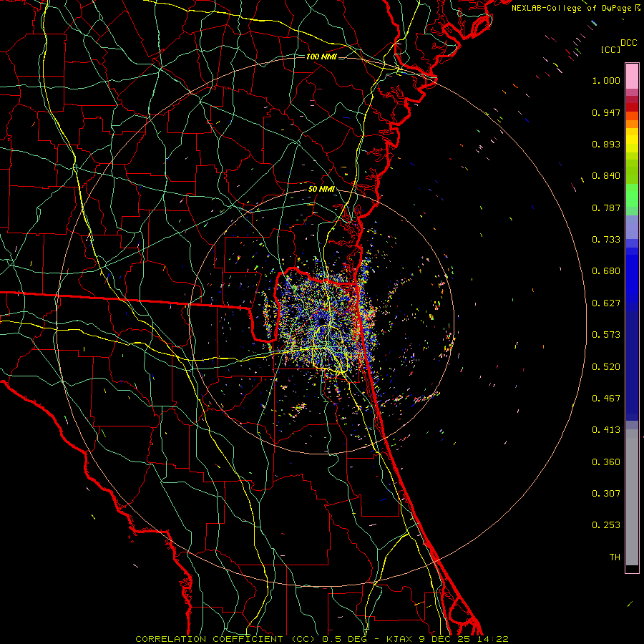Click the TH threshold legend label
Viewport: 644px width, 644px height.
tap(615, 557)
